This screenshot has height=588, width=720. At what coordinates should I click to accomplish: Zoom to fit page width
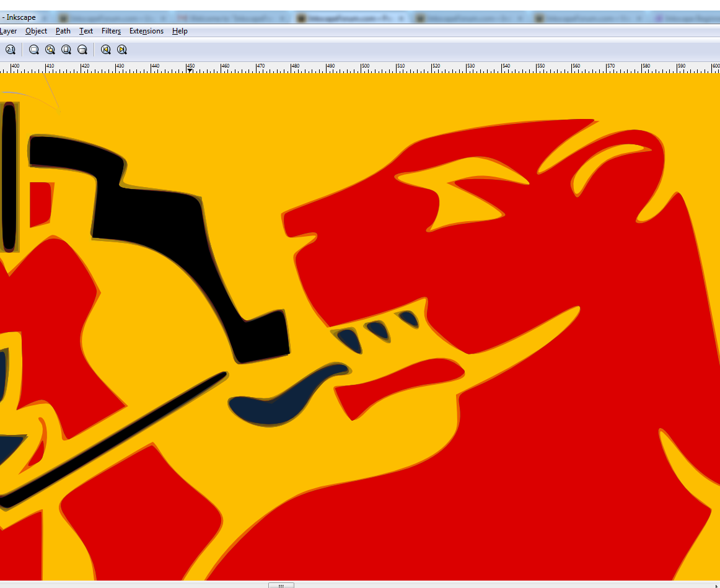coord(82,50)
